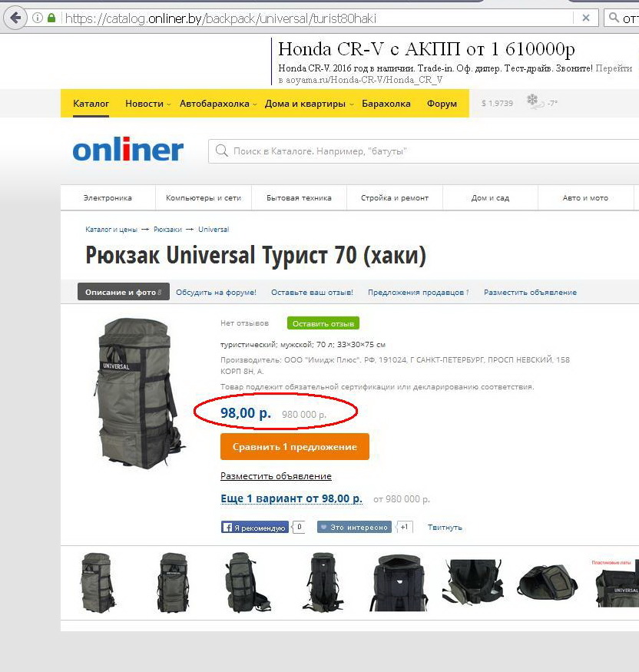Expand the 'Автобарахолка' dropdown menu
Viewport: 639px width, 672px height.
[x=217, y=104]
